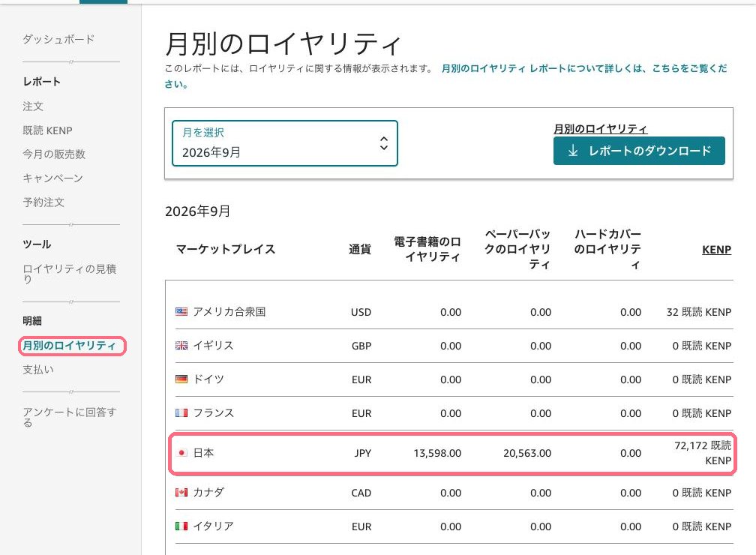
Task: Click the 20,563.00 paperback royalty value
Action: coord(527,453)
